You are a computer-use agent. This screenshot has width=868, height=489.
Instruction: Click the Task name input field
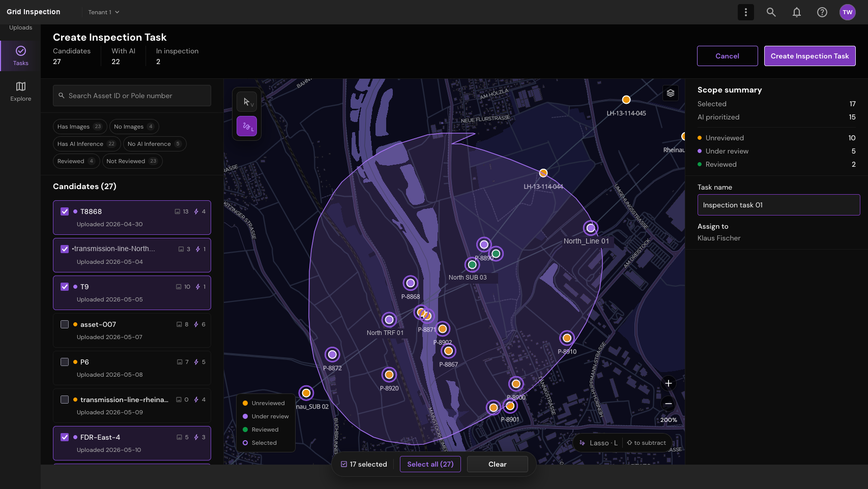coord(778,205)
